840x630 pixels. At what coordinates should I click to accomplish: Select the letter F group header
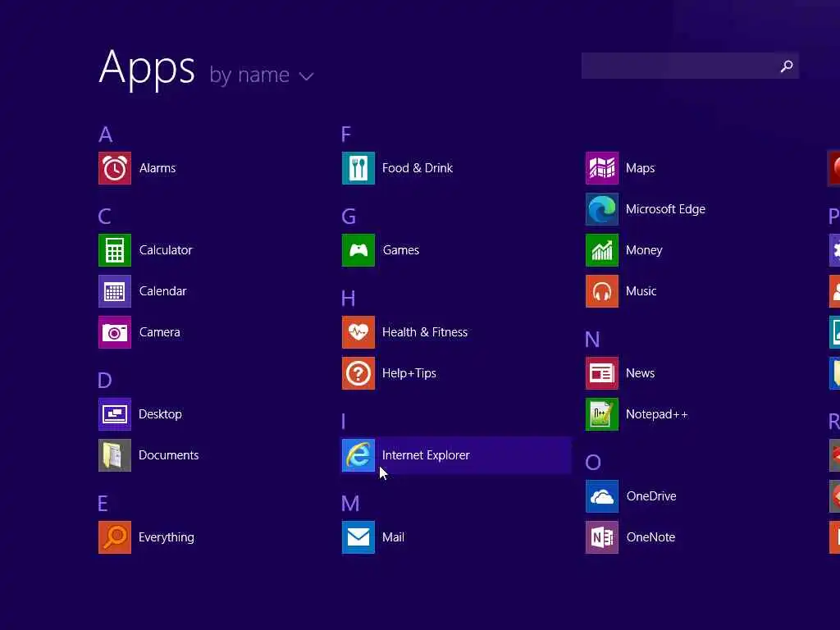[346, 134]
